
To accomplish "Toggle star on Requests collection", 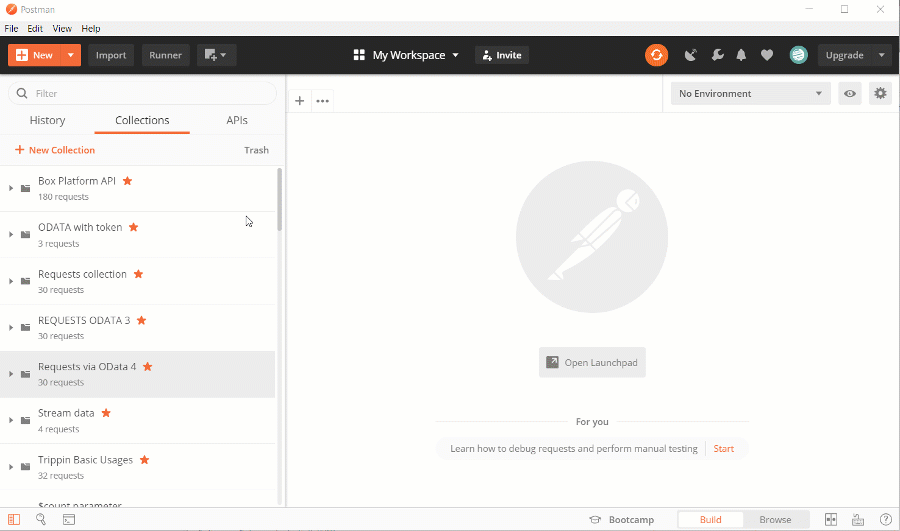I will point(138,274).
